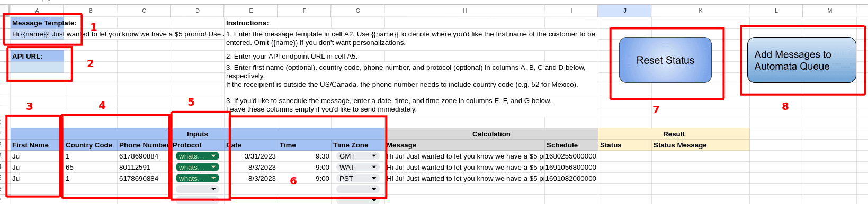Expand WAT time zone dropdown arrow
This screenshot has height=204, width=868.
pos(374,167)
